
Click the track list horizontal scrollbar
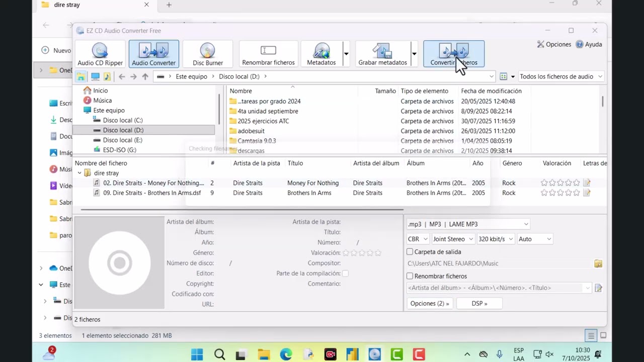pos(242,209)
